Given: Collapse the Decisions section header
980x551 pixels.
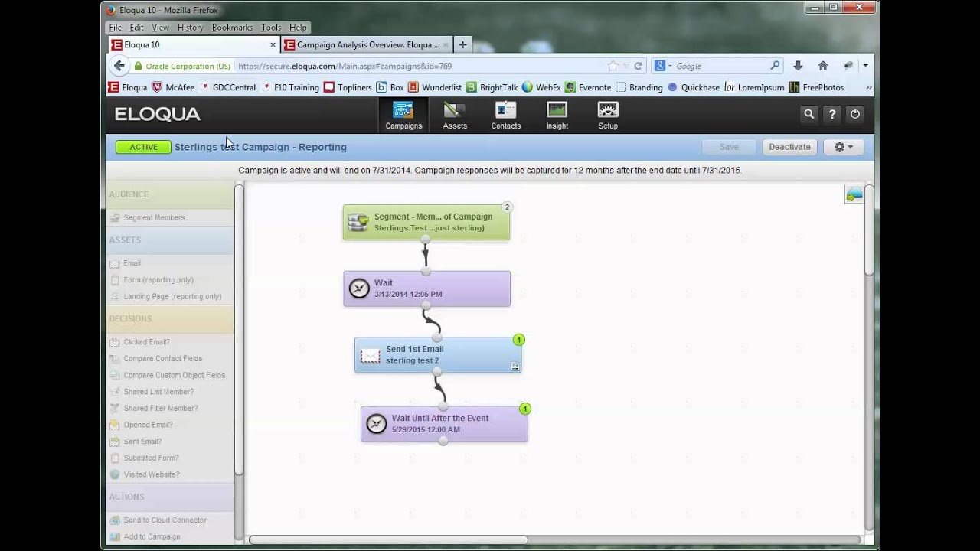Looking at the screenshot, I should [170, 318].
